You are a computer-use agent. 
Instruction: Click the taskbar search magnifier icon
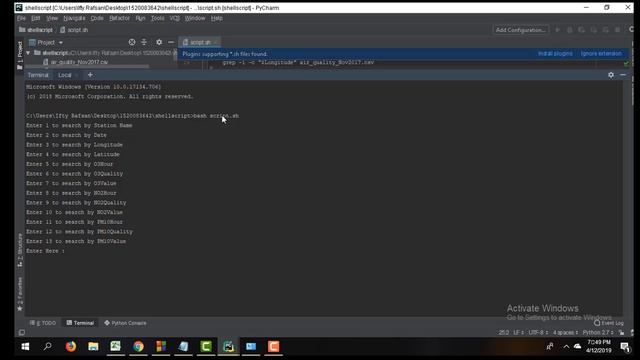click(x=48, y=347)
